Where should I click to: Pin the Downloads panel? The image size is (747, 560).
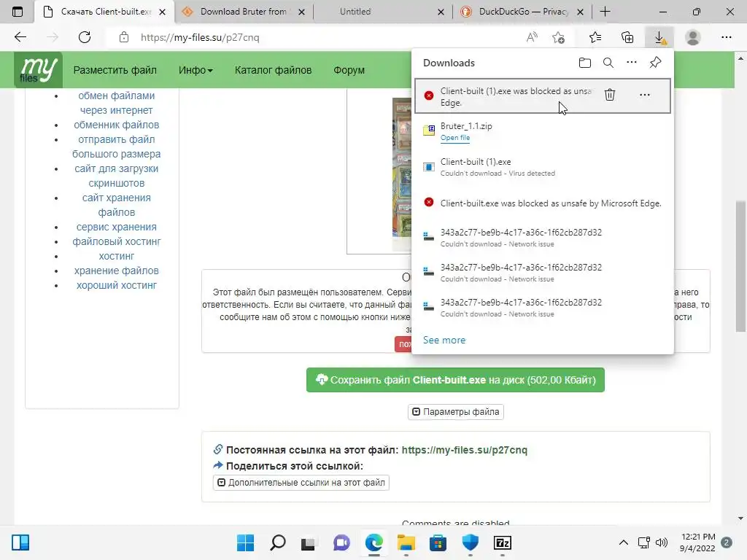656,63
